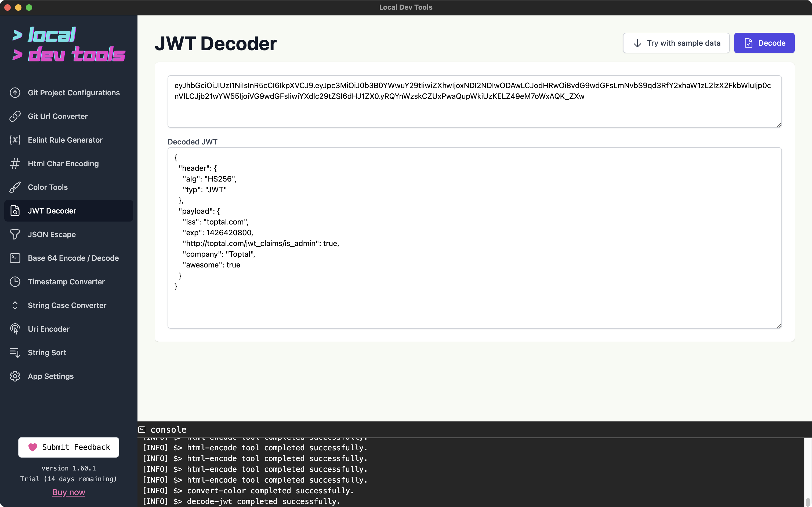The width and height of the screenshot is (812, 507).
Task: Click the console panel header label
Action: click(x=168, y=430)
